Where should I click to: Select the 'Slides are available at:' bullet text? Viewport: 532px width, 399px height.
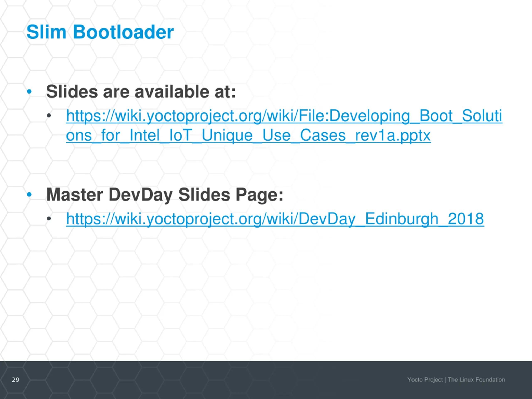(141, 92)
